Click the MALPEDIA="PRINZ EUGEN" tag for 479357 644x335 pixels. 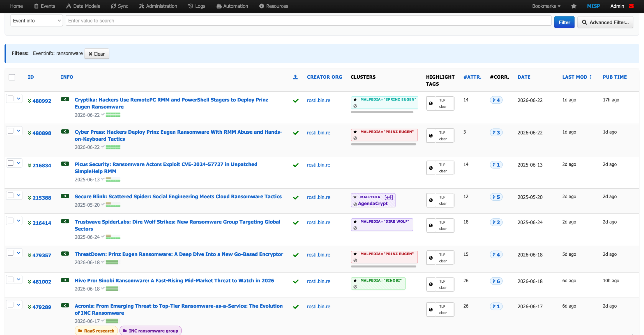[384, 257]
